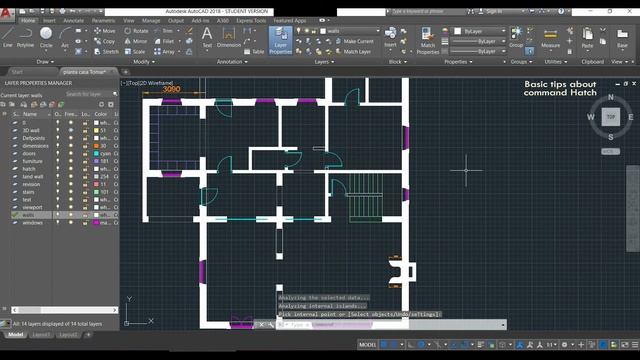Expand the Layers panel
Viewport: 640px width, 360px height.
[x=324, y=62]
